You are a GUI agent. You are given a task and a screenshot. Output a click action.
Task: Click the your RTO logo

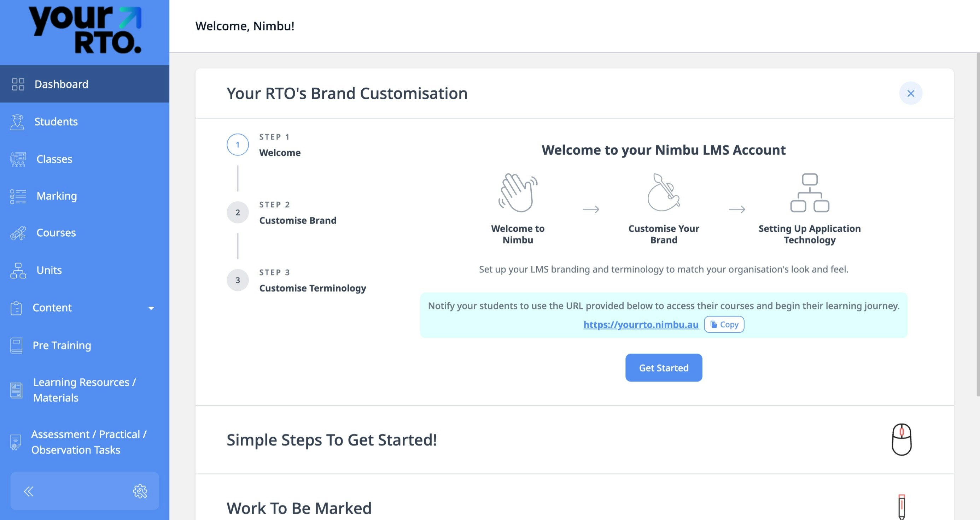pos(85,30)
